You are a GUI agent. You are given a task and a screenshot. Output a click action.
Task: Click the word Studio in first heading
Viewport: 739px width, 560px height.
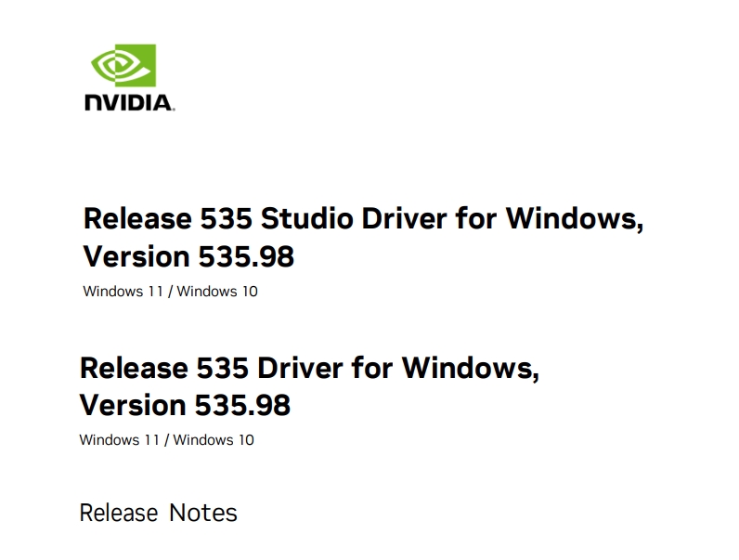(306, 219)
